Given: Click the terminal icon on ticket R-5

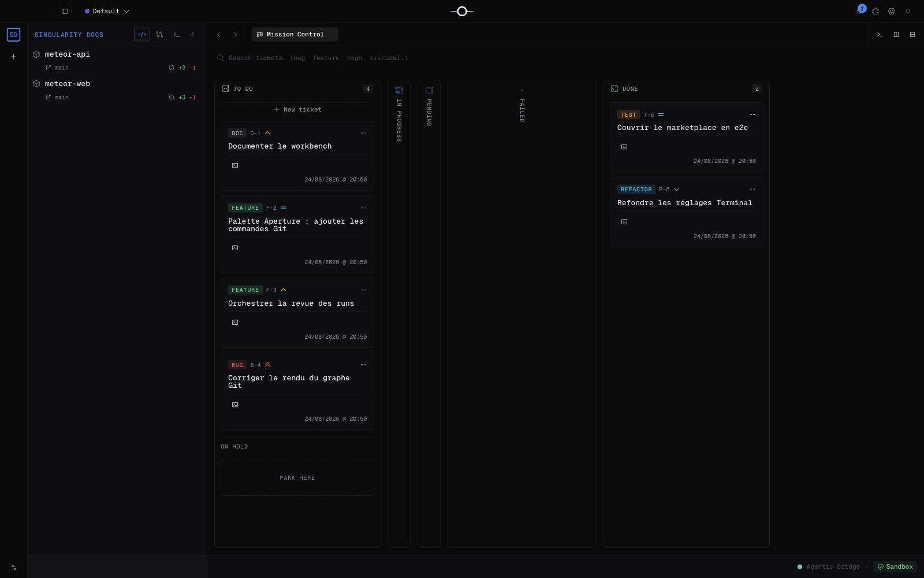Looking at the screenshot, I should pos(624,222).
